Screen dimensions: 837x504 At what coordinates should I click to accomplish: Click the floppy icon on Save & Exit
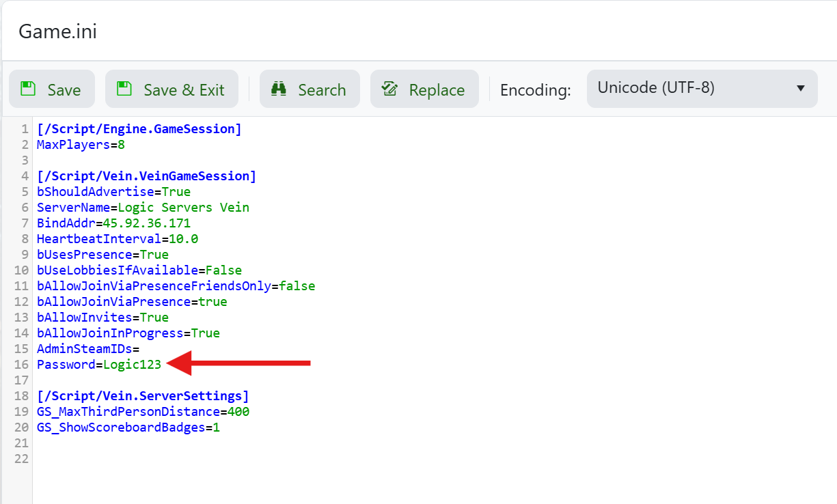pyautogui.click(x=124, y=89)
